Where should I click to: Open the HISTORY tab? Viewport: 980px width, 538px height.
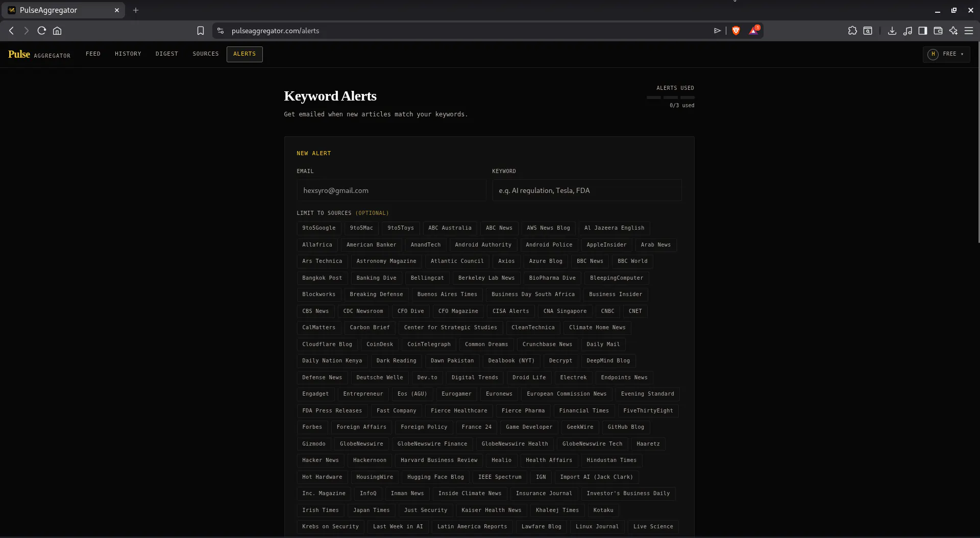128,54
